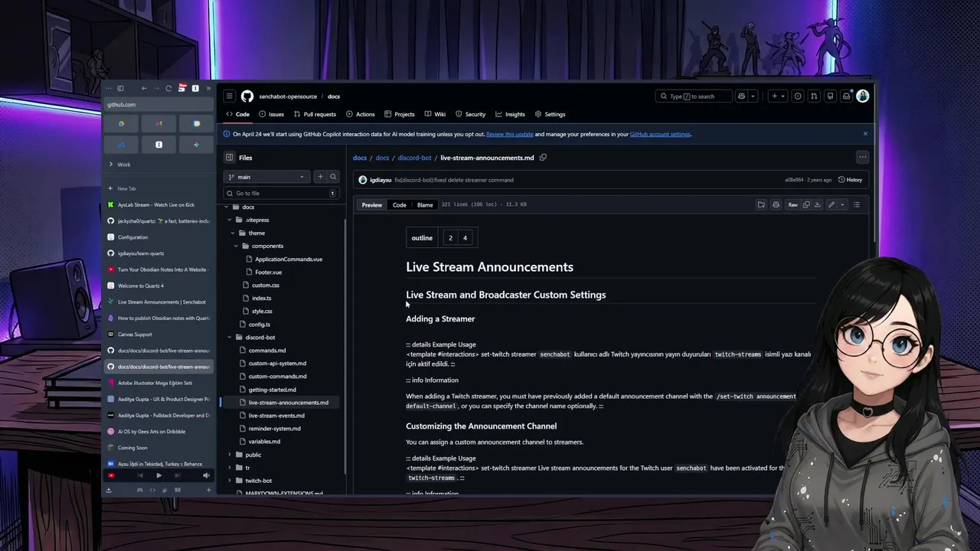Open the repository Settings tab
980x551 pixels.
coord(550,114)
